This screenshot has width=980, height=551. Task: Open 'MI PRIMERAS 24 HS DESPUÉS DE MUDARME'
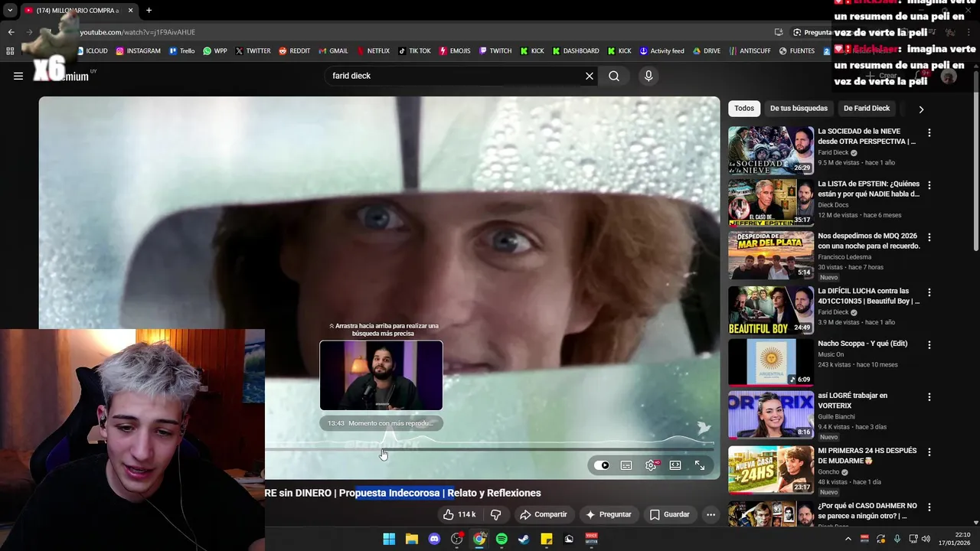pos(867,455)
